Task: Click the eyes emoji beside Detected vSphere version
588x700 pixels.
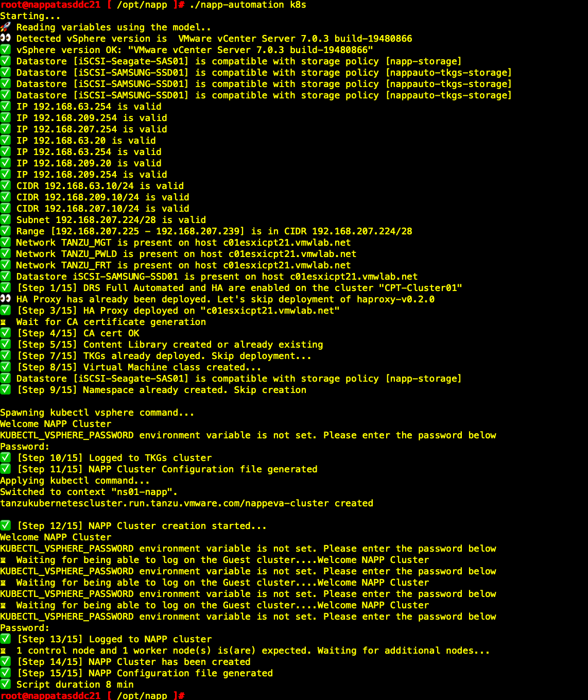Action: 5,39
